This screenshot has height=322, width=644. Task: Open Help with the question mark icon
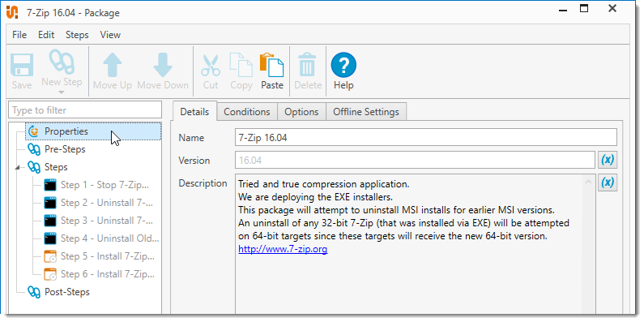343,65
